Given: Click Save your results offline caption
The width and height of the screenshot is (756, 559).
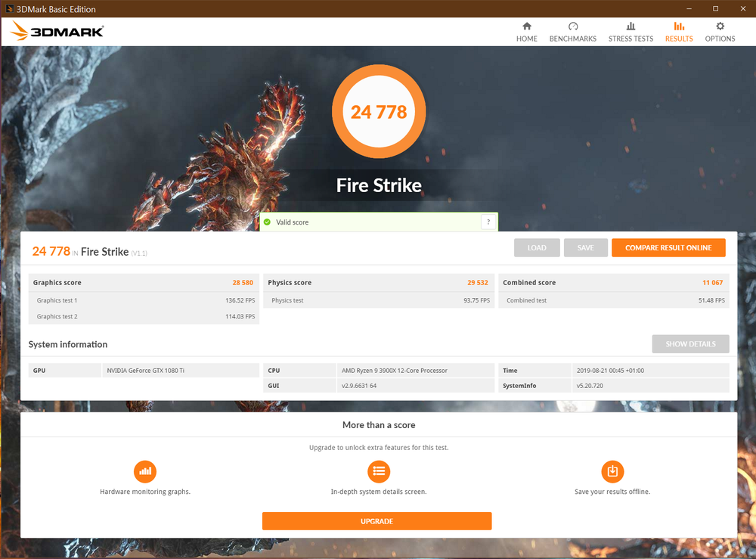Looking at the screenshot, I should click(x=612, y=492).
